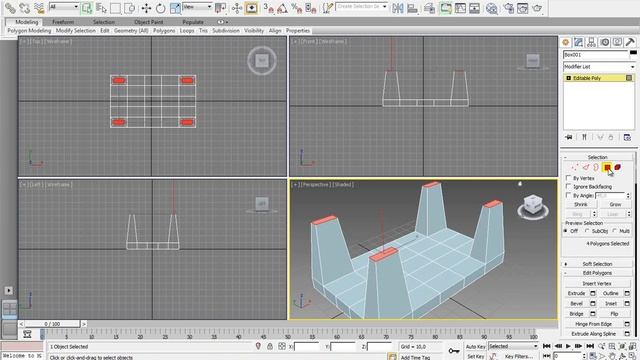
Task: Click the Box001 object name field
Action: [x=596, y=54]
